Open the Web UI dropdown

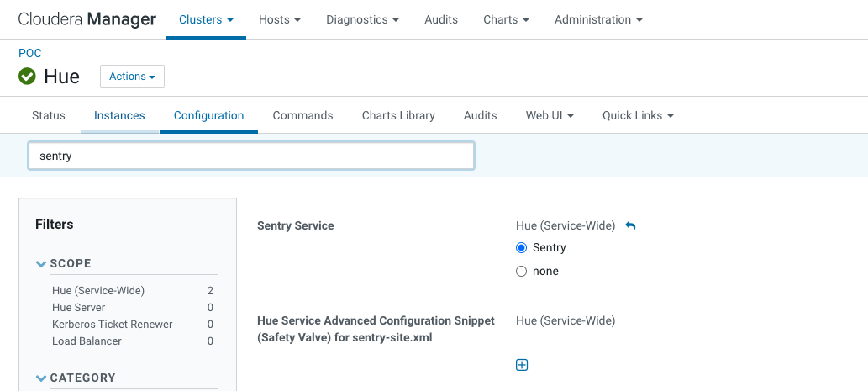pos(550,115)
